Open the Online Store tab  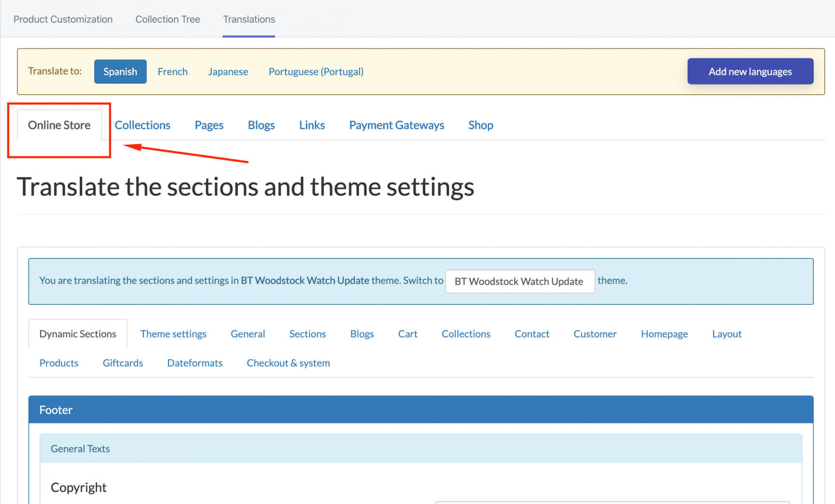pyautogui.click(x=59, y=125)
